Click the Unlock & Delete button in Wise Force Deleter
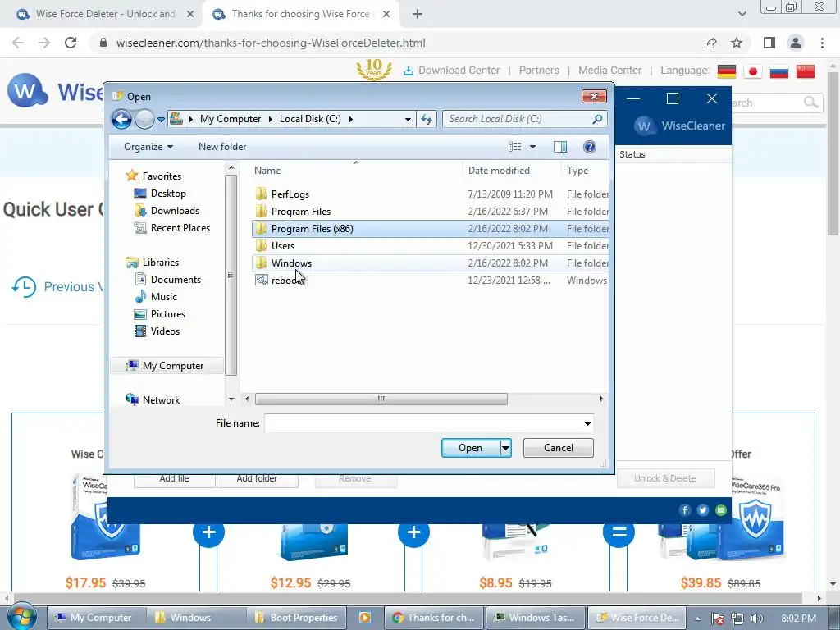This screenshot has width=840, height=630. pos(665,478)
